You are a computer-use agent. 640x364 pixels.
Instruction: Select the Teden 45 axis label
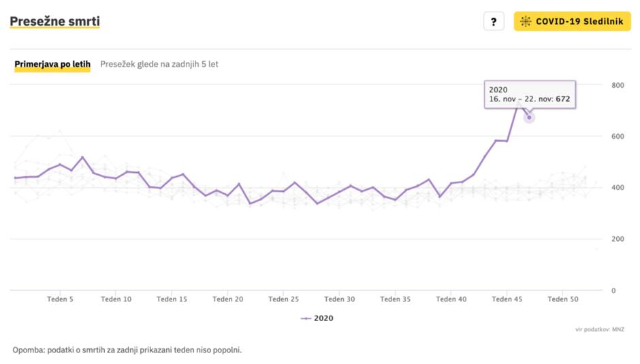[507, 299]
